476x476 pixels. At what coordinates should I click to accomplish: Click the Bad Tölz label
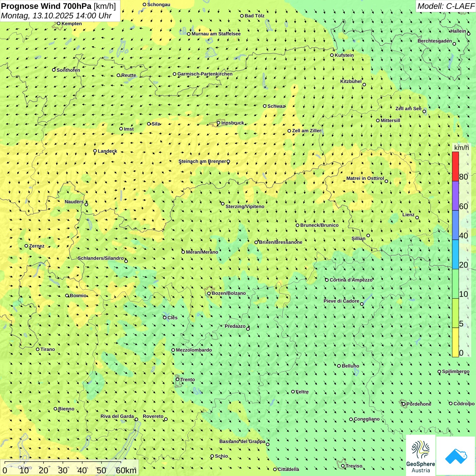click(255, 16)
